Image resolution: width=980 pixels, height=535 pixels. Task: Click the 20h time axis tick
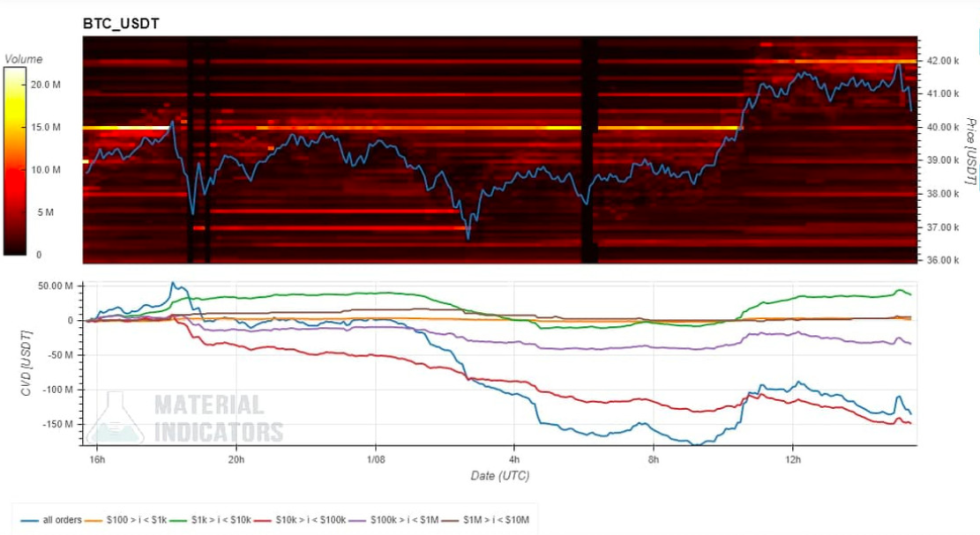point(236,459)
